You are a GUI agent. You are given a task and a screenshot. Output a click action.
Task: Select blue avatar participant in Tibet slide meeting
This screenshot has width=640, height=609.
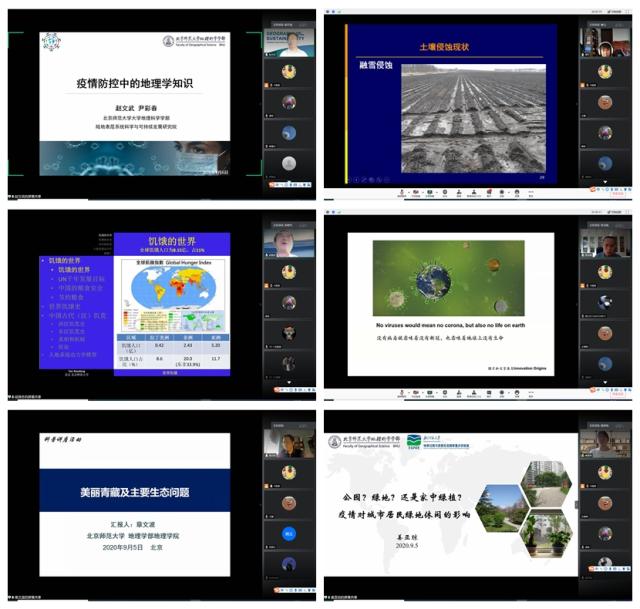[288, 534]
